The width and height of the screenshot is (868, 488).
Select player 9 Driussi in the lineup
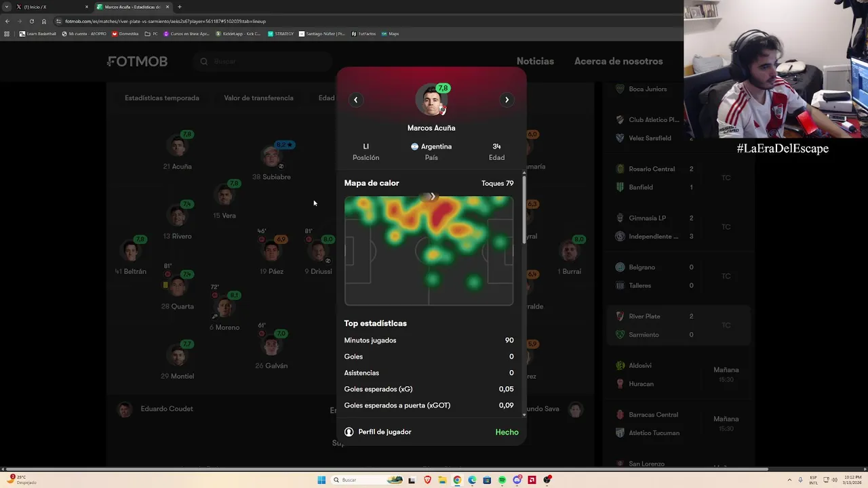click(x=319, y=256)
